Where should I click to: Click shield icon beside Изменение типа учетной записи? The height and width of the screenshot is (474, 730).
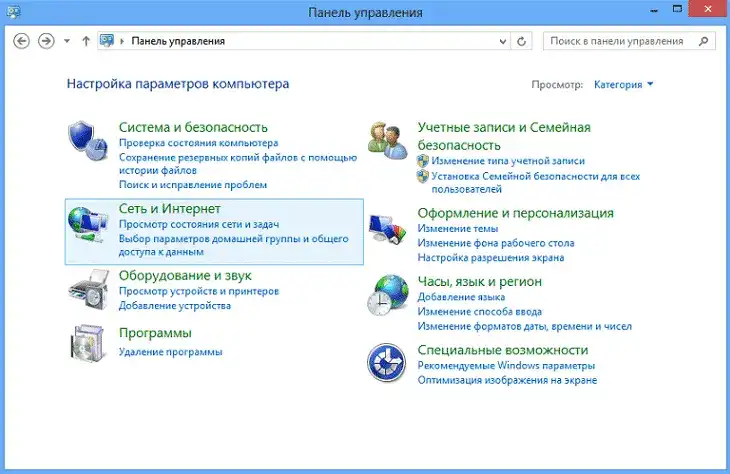click(x=423, y=161)
